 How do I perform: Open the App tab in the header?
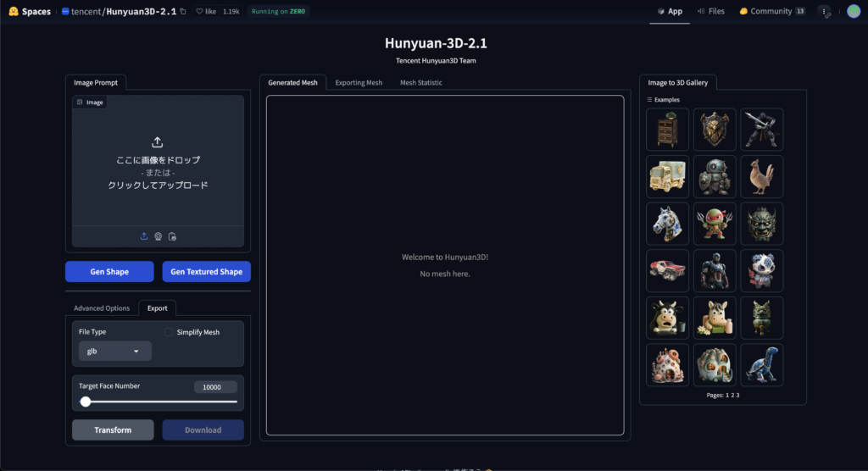coord(670,11)
